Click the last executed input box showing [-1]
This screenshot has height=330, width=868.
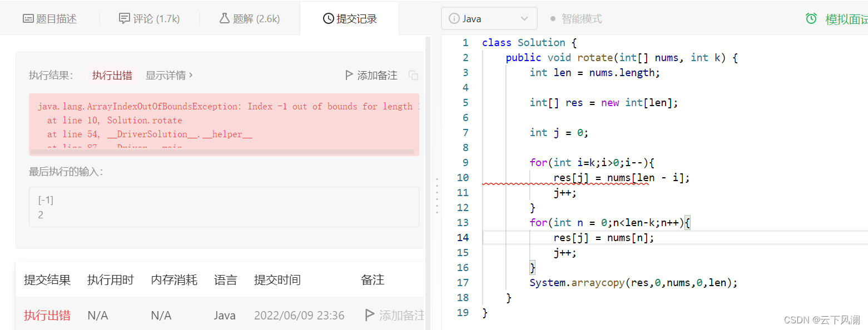(x=224, y=207)
